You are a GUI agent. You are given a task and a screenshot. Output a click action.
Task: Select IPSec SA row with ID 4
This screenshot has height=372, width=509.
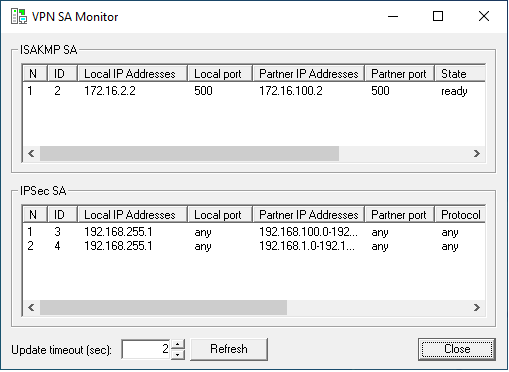tap(254, 246)
